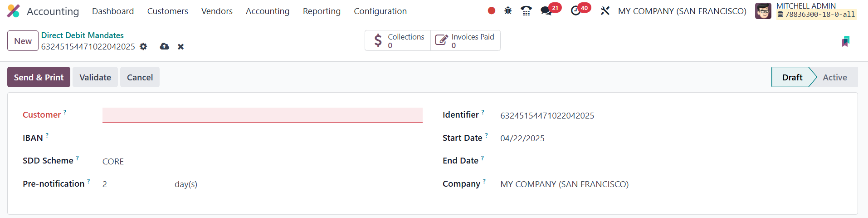This screenshot has width=868, height=218.
Task: Open the Configuration menu
Action: point(380,11)
